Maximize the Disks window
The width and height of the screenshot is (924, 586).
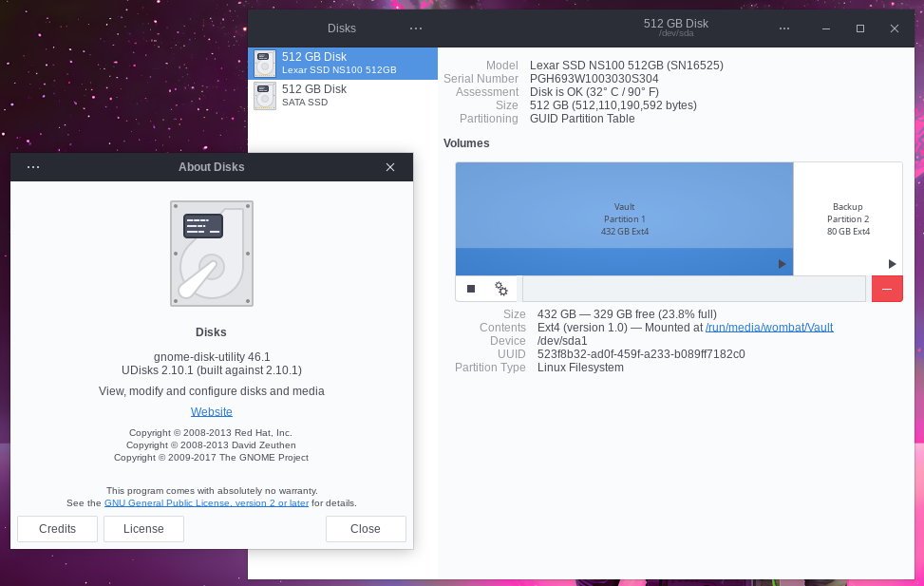tap(860, 28)
